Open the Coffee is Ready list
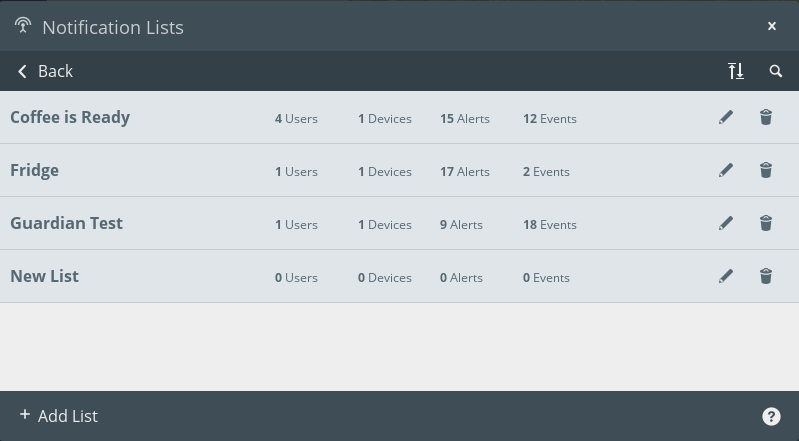 (70, 117)
